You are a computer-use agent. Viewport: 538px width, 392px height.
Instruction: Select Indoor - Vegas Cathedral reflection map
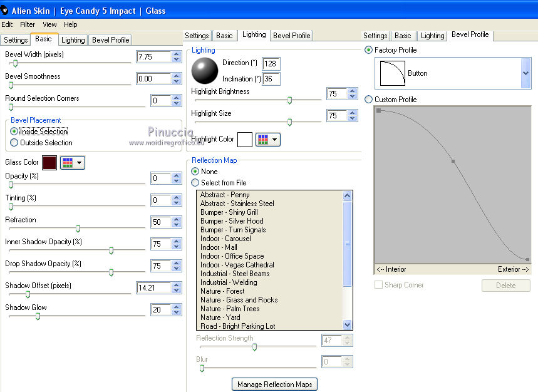[237, 265]
